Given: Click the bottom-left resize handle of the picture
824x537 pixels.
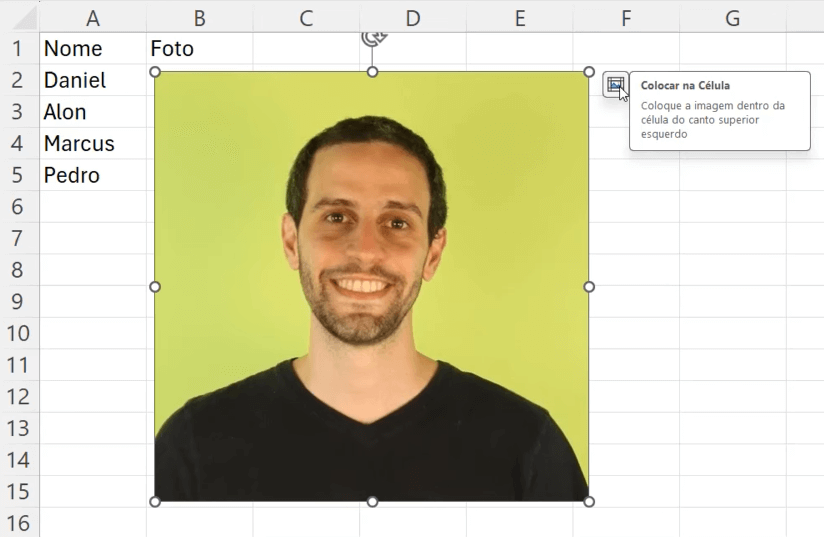Looking at the screenshot, I should 155,502.
